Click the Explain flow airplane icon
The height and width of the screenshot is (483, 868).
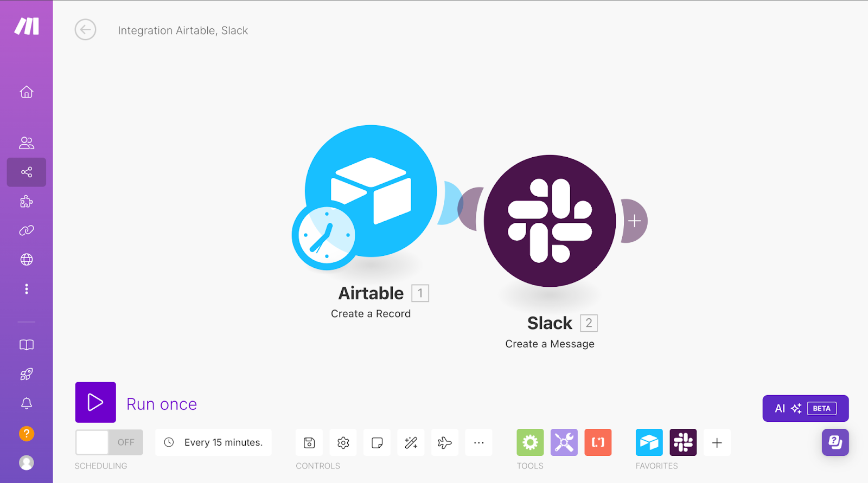coord(445,443)
